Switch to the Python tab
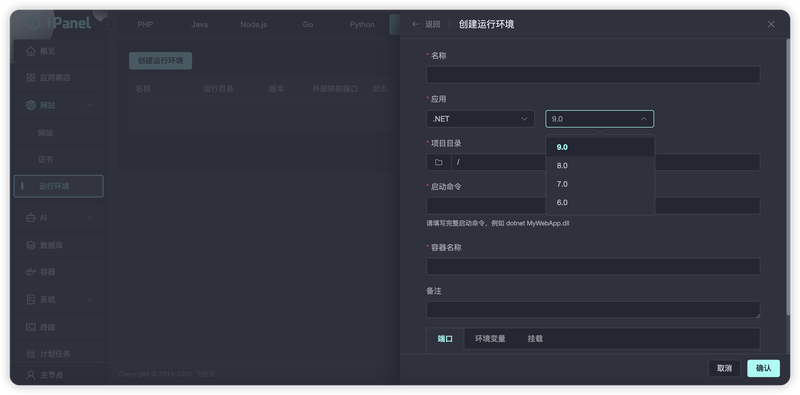Image resolution: width=800 pixels, height=395 pixels. pos(362,24)
